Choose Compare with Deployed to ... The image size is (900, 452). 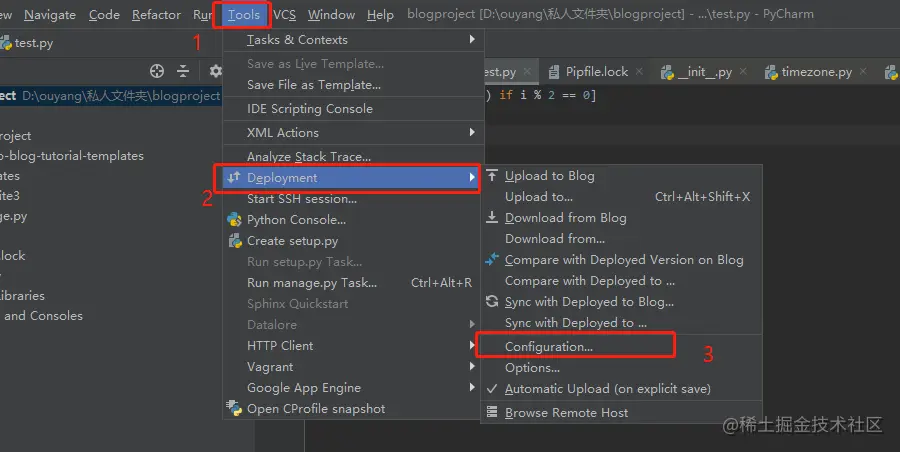(622, 281)
